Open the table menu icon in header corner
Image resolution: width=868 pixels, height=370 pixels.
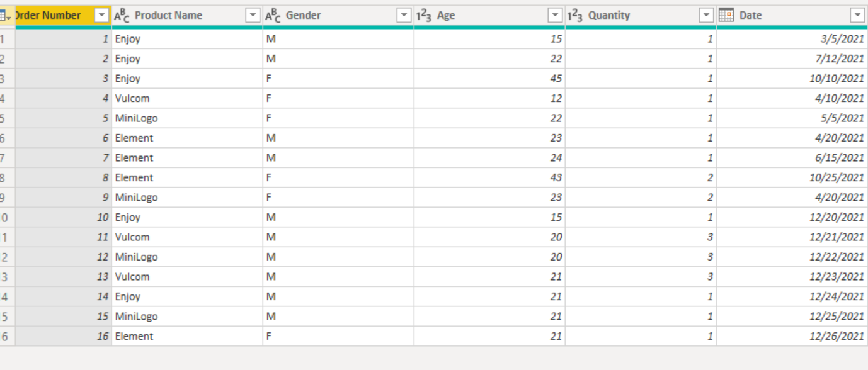[5, 16]
